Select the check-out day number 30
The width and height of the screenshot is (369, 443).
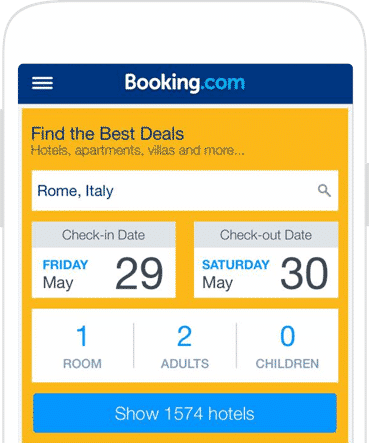point(304,274)
